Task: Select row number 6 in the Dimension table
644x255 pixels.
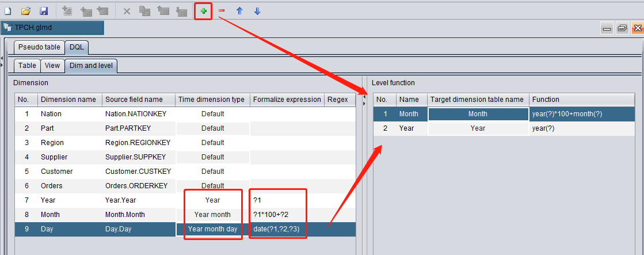Action: click(26, 185)
